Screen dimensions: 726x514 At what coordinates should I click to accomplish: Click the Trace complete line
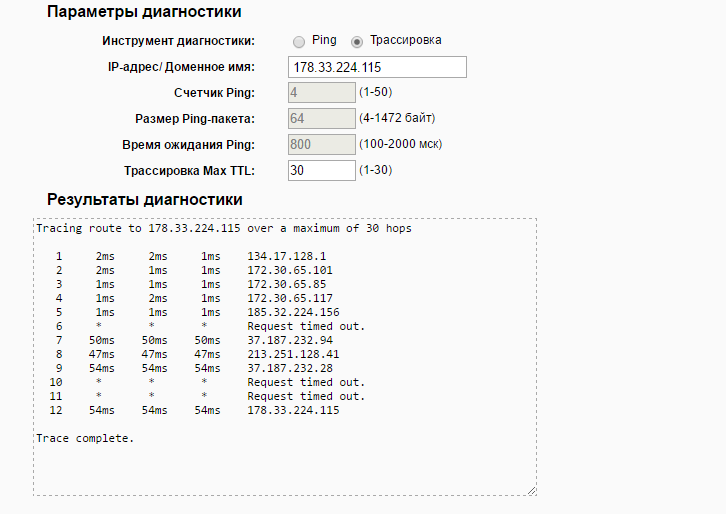click(x=84, y=438)
